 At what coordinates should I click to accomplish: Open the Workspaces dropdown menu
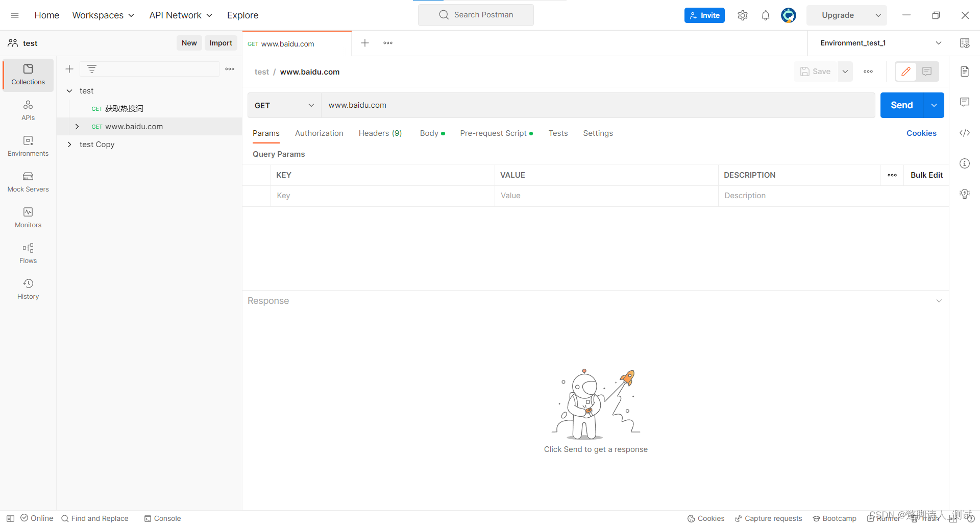point(103,15)
